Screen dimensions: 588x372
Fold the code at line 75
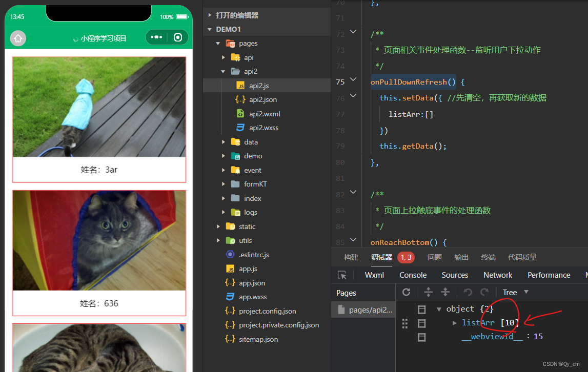coord(353,79)
